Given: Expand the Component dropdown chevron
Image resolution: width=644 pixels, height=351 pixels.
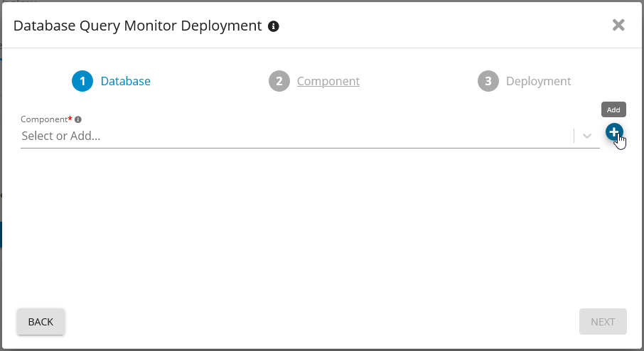Looking at the screenshot, I should [x=587, y=136].
